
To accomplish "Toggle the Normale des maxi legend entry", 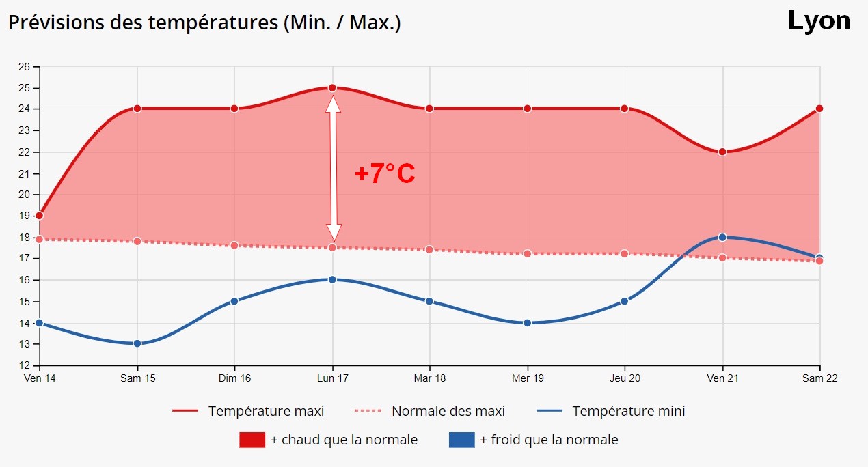I will point(430,411).
